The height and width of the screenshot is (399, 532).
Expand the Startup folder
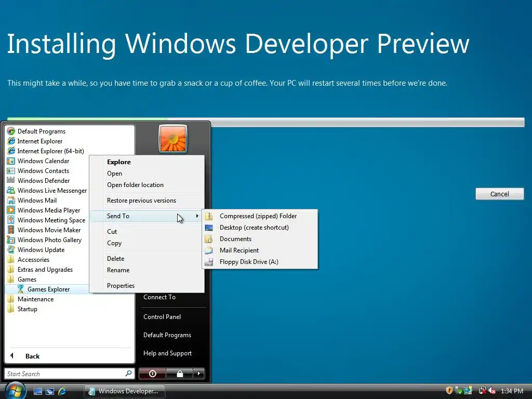coord(27,309)
